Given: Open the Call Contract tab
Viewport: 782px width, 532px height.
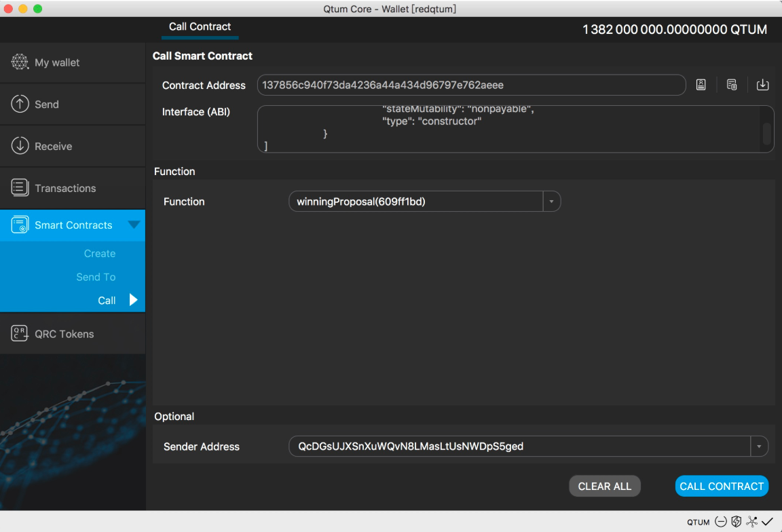Looking at the screenshot, I should pos(200,27).
